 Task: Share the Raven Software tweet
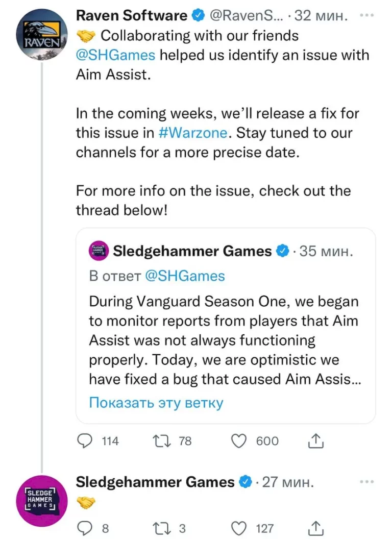[x=316, y=440]
